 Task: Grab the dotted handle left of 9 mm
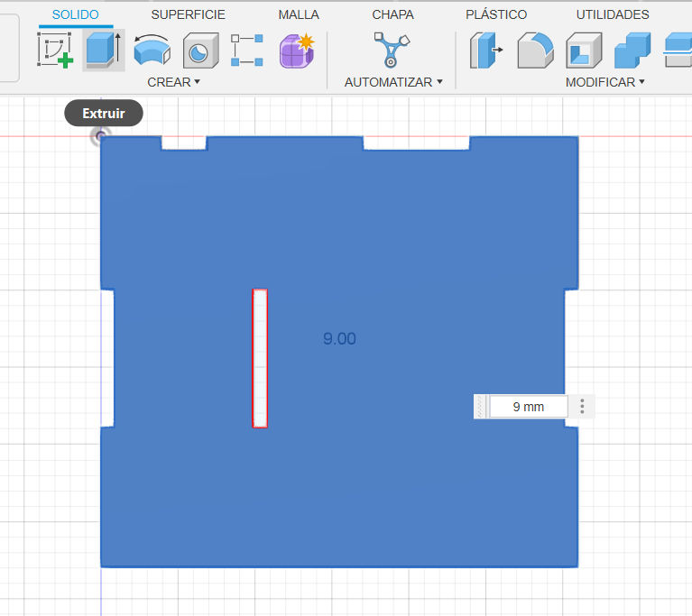480,407
